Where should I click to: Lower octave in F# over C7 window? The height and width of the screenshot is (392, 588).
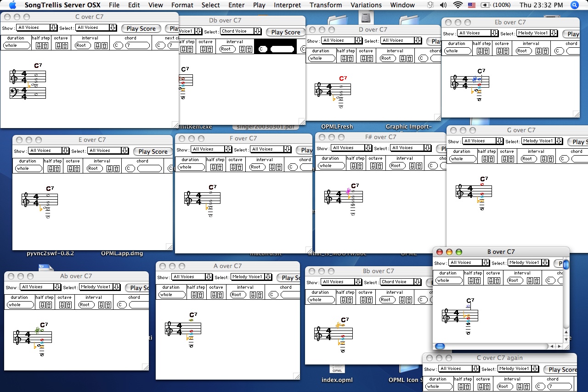(373, 166)
